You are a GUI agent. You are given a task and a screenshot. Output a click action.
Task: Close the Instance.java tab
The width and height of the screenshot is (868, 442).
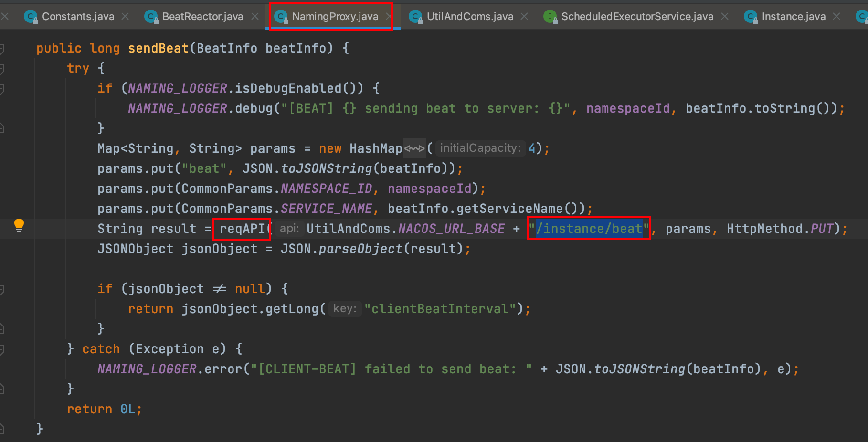click(x=836, y=17)
